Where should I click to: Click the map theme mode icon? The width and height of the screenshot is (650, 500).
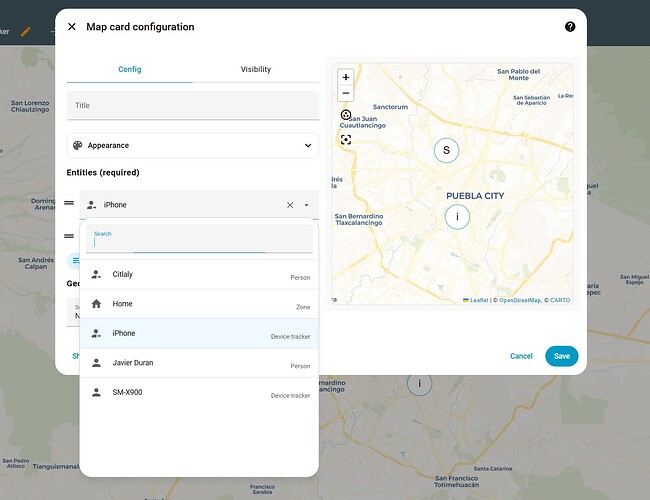(346, 115)
